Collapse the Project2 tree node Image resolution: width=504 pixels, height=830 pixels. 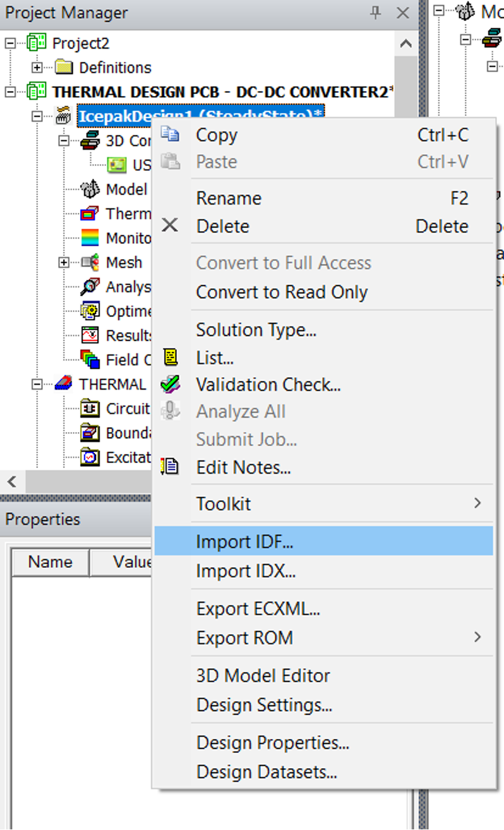tap(10, 43)
